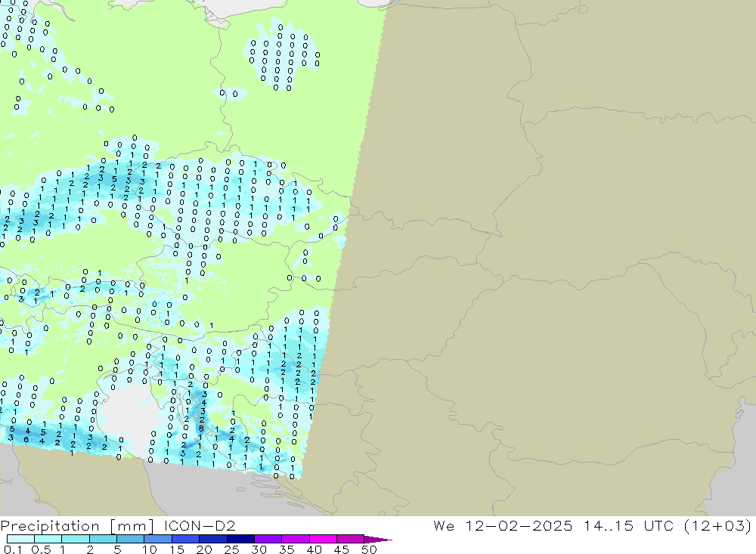Click the '25' legend scale label
Screen dimensions: 756x554
(231, 549)
